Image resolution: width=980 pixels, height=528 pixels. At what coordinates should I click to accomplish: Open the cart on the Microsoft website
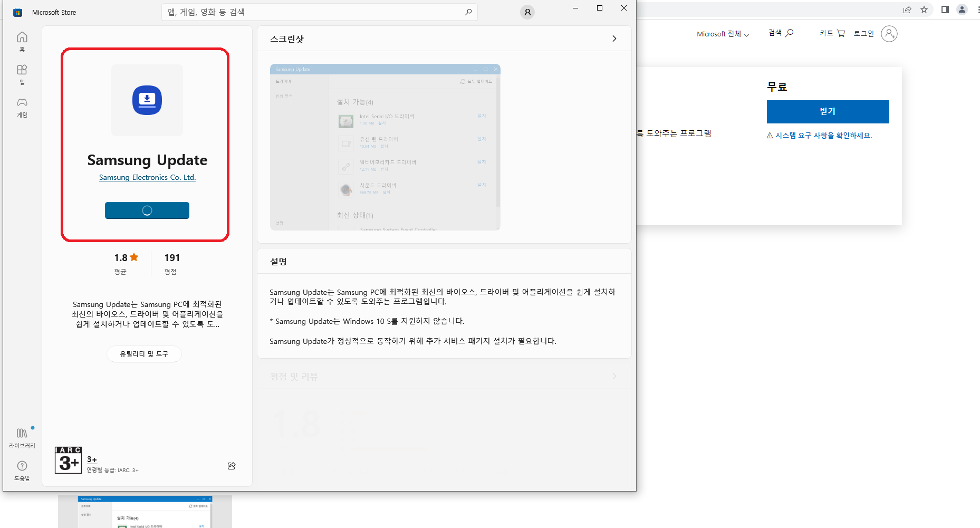click(832, 33)
